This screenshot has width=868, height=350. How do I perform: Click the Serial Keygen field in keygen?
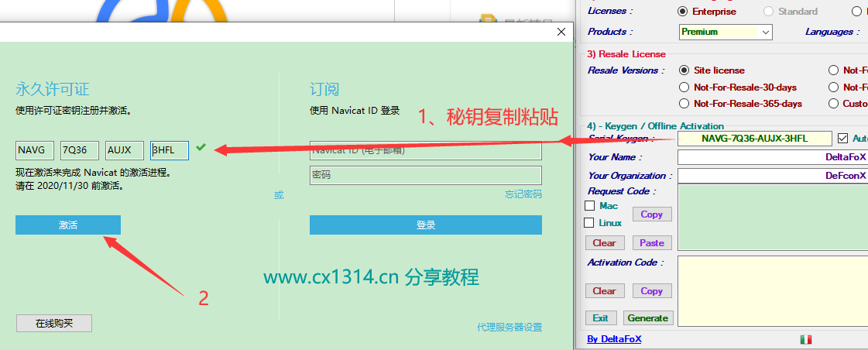[754, 139]
